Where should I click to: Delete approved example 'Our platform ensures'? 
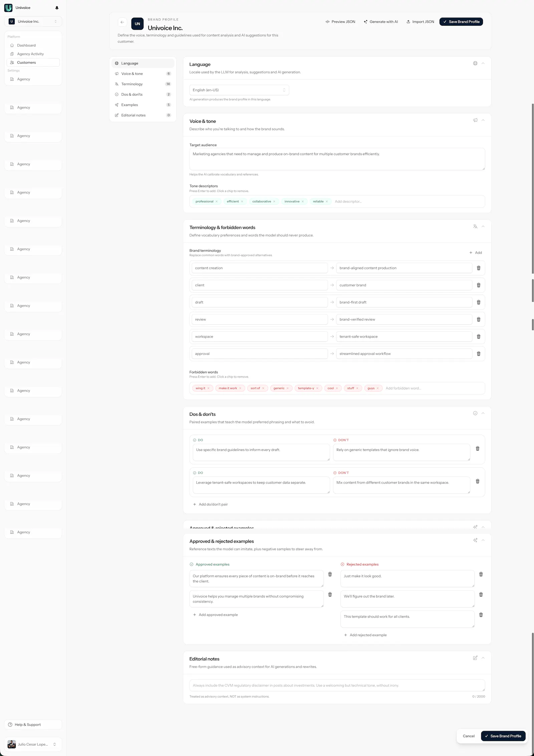pos(330,574)
